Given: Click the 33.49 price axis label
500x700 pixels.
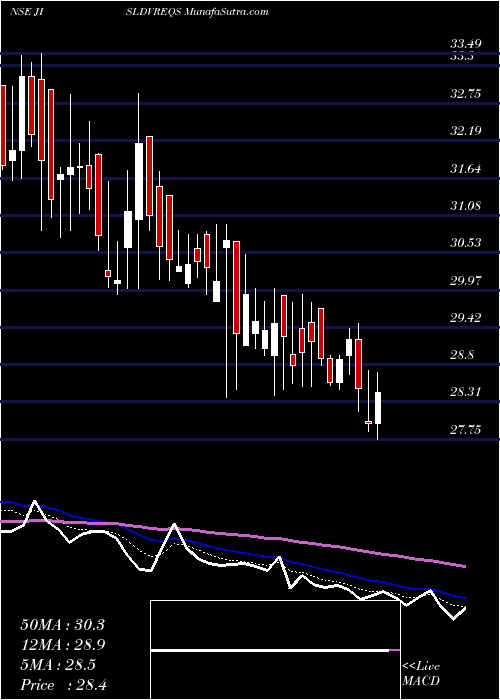Looking at the screenshot, I should coord(466,44).
